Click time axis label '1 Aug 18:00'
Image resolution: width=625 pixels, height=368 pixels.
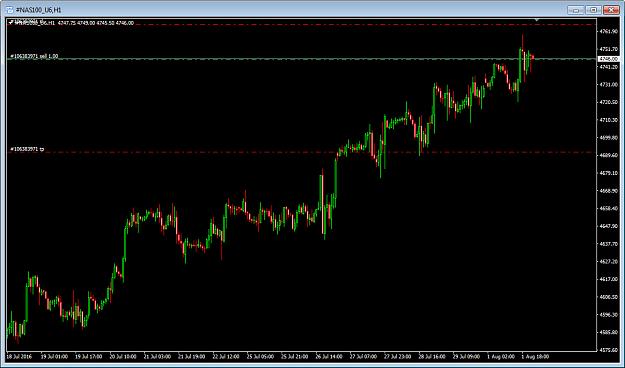pos(535,356)
